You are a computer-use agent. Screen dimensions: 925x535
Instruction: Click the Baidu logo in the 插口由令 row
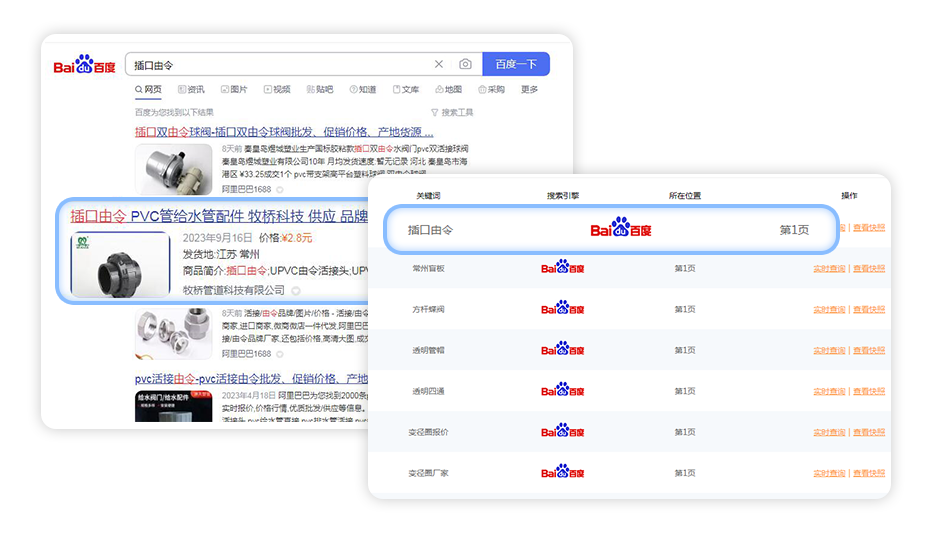[621, 227]
